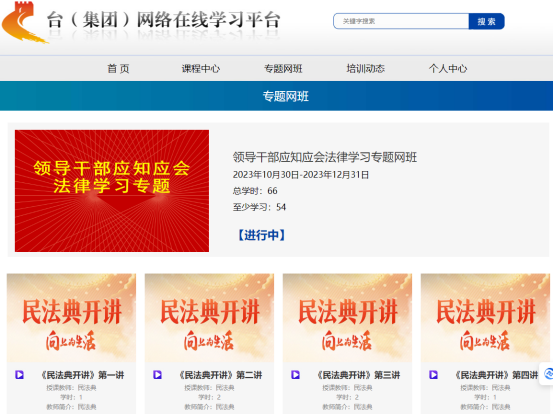Open the 《民法典开讲》第二讲 course title
Image resolution: width=553 pixels, height=414 pixels.
[221, 375]
